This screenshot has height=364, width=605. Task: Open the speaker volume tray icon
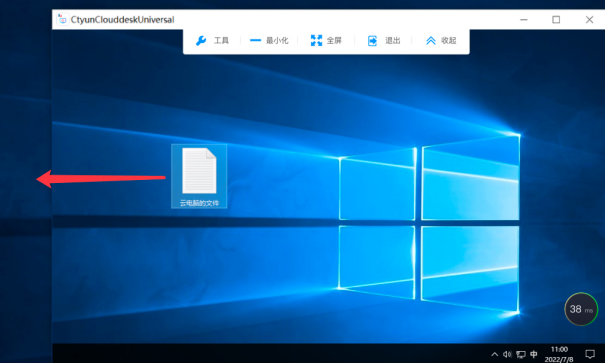pyautogui.click(x=507, y=354)
